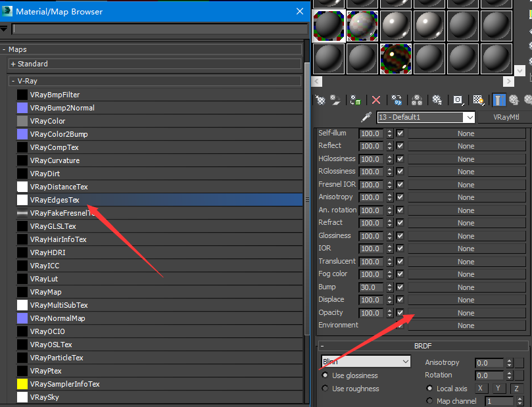The image size is (532, 407).
Task: Click Put Material to Scene icon
Action: 335,100
